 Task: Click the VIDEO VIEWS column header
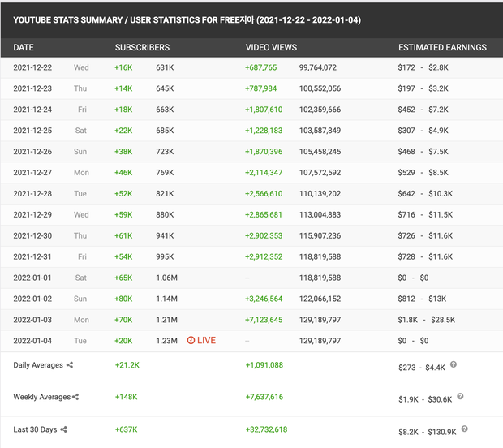pos(271,48)
